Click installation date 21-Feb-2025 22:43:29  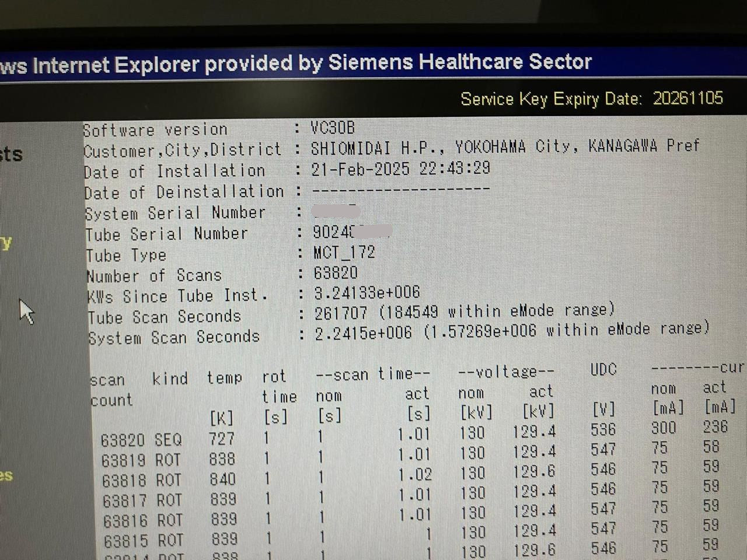point(400,169)
